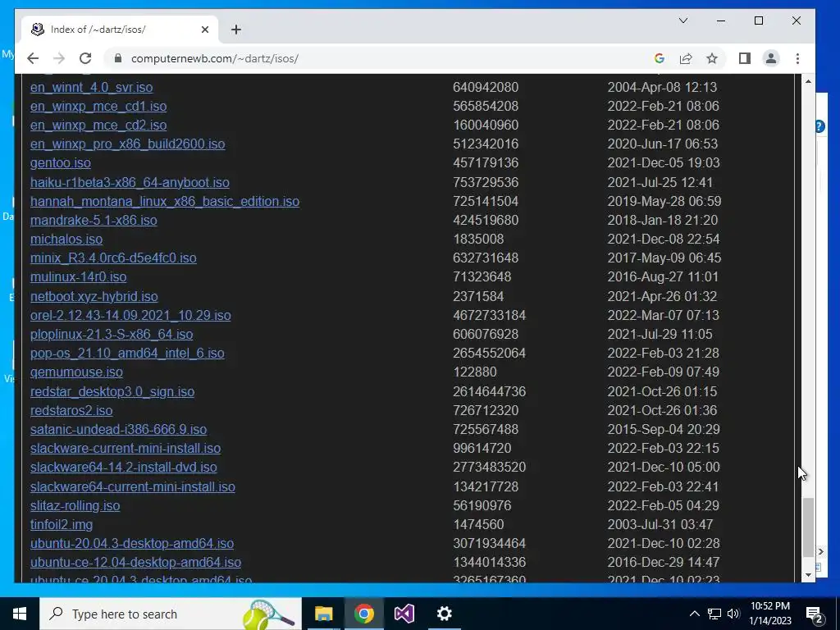Open ploplinux-21.3-S-x86_64.iso link
Image resolution: width=840 pixels, height=630 pixels.
pos(112,335)
